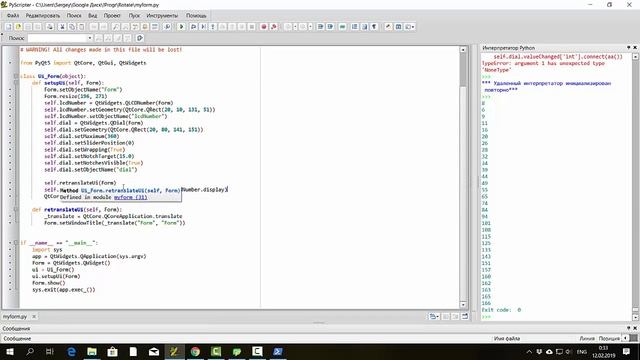Click the Open file toolbar icon

coord(18,27)
